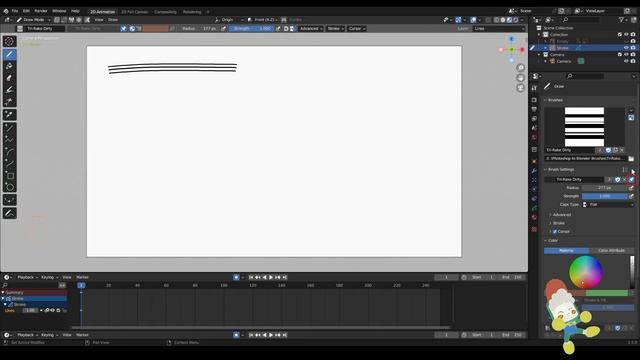This screenshot has height=360, width=640.
Task: Open the Origin placement dropdown
Action: [229, 20]
